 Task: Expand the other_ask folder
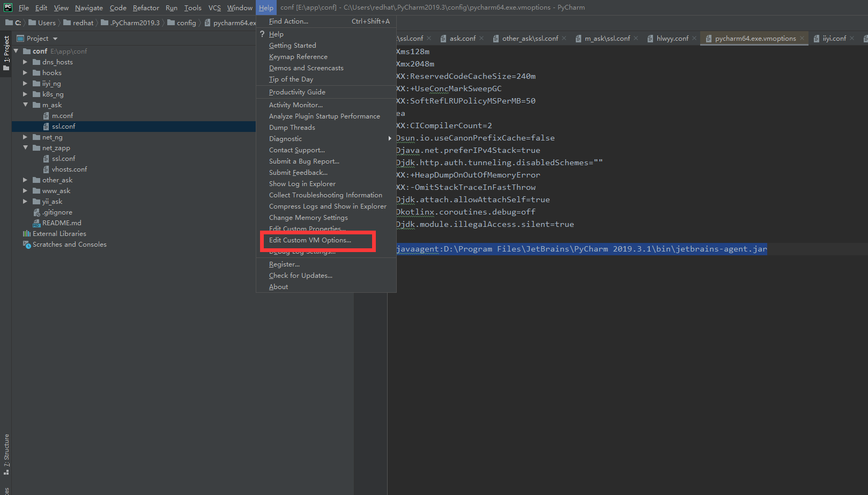click(x=25, y=180)
